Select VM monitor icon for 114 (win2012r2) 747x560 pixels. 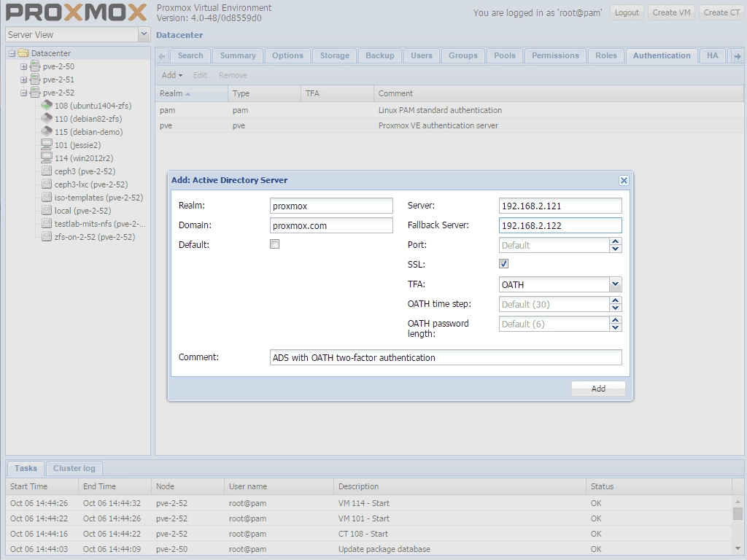47,157
